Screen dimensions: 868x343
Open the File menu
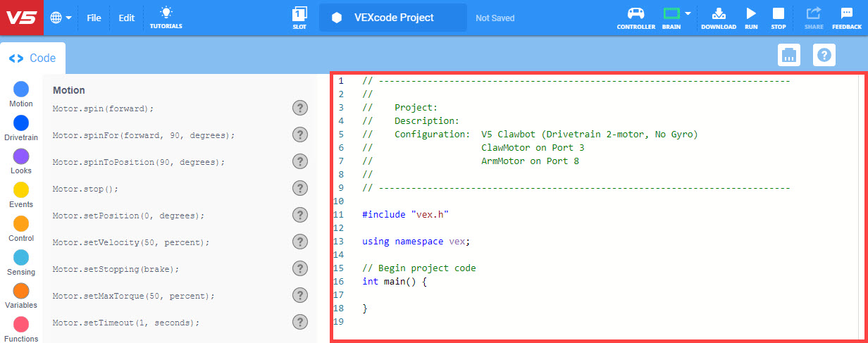[94, 18]
